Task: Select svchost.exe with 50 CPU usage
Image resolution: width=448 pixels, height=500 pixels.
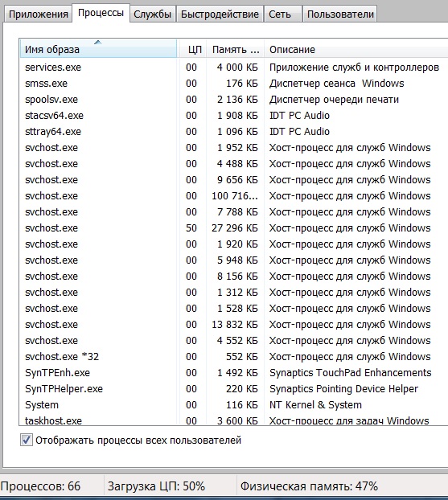Action: click(233, 228)
